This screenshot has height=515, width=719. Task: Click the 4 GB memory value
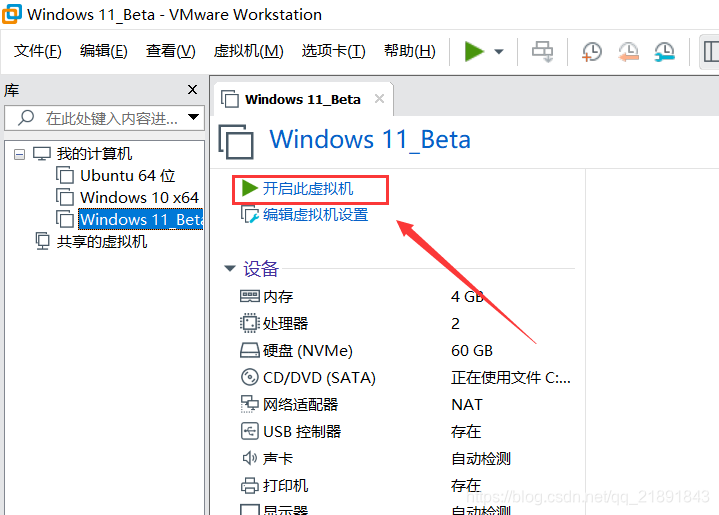467,297
